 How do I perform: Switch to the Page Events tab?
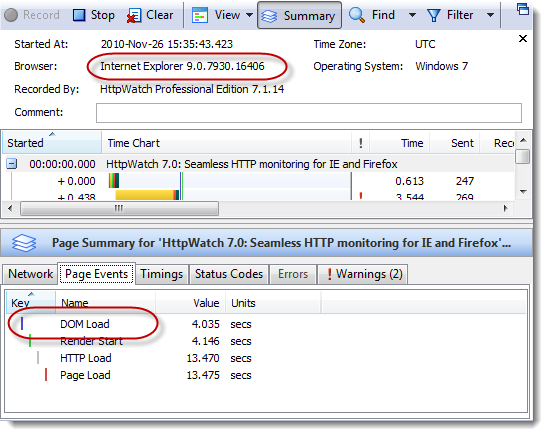pyautogui.click(x=96, y=274)
